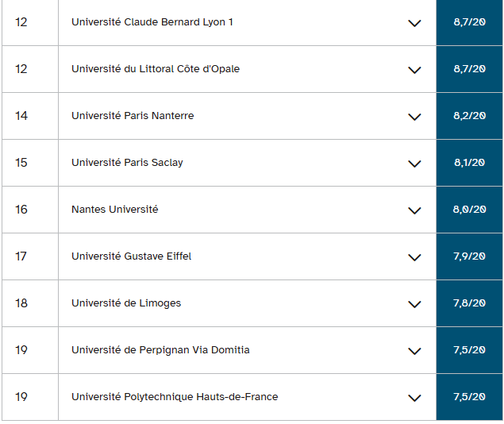
Task: Click rank number 16 cell
Action: (x=21, y=210)
